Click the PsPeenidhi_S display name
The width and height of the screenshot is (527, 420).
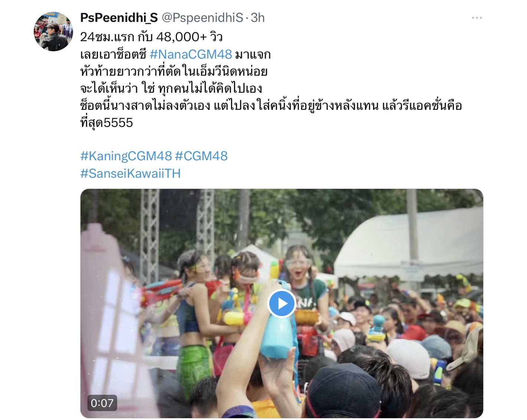pos(119,17)
